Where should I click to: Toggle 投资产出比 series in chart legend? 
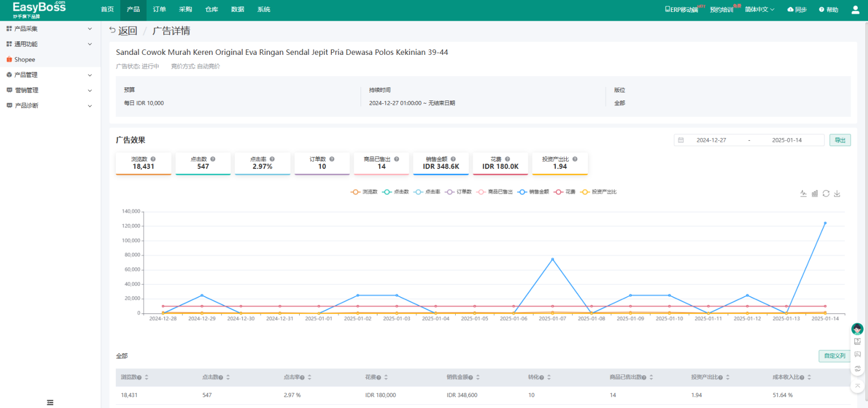[x=599, y=192]
